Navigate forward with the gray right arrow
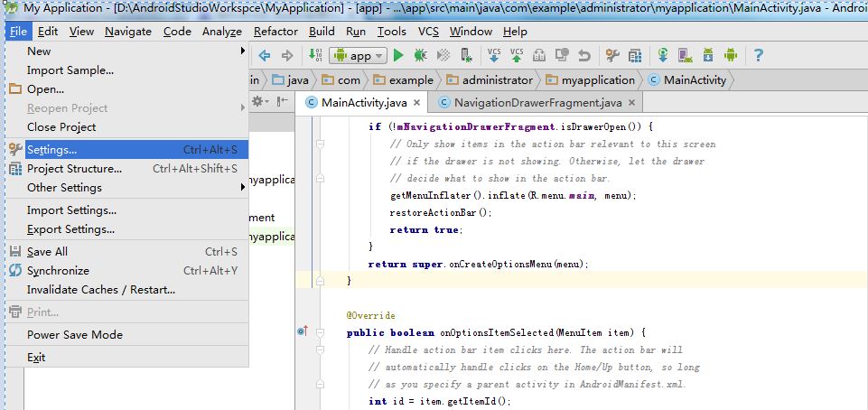Image resolution: width=868 pixels, height=410 pixels. tap(286, 55)
